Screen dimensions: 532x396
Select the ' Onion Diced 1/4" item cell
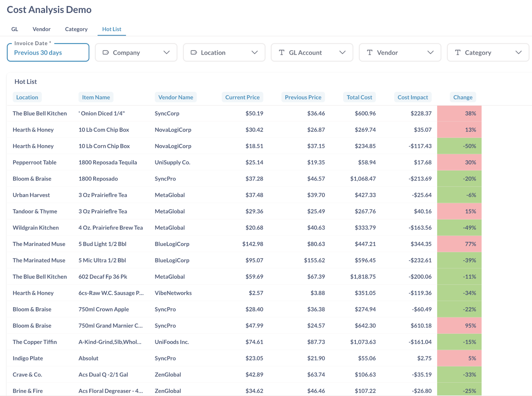click(x=102, y=114)
